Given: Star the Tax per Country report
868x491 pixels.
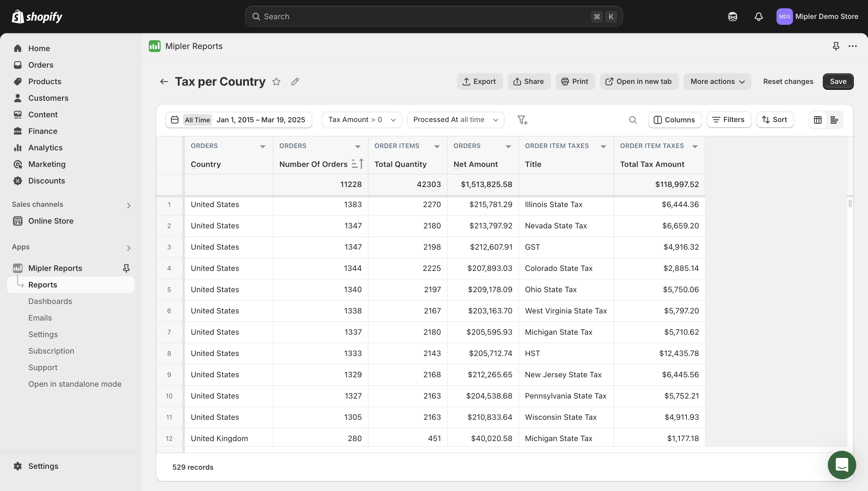Looking at the screenshot, I should pos(276,82).
